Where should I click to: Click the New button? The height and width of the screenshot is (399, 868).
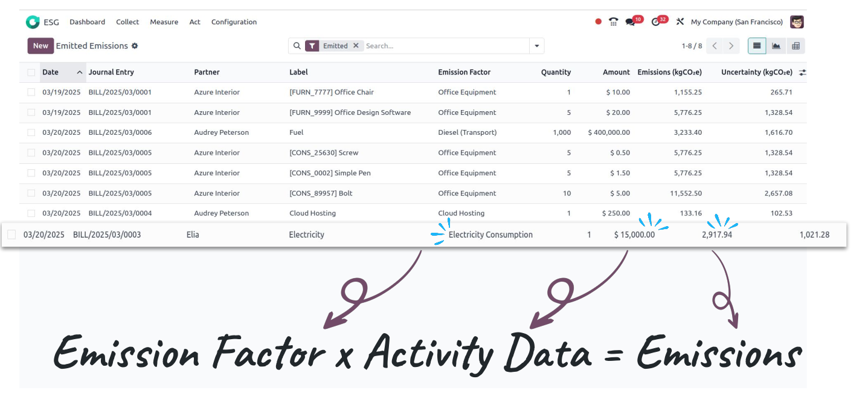pos(40,46)
